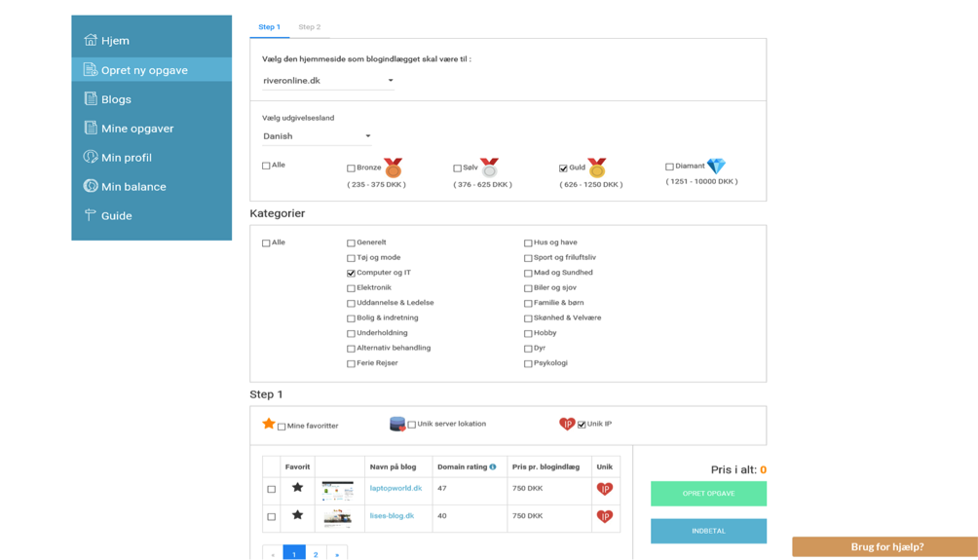
Task: Expand the Danish country dropdown
Action: [317, 136]
